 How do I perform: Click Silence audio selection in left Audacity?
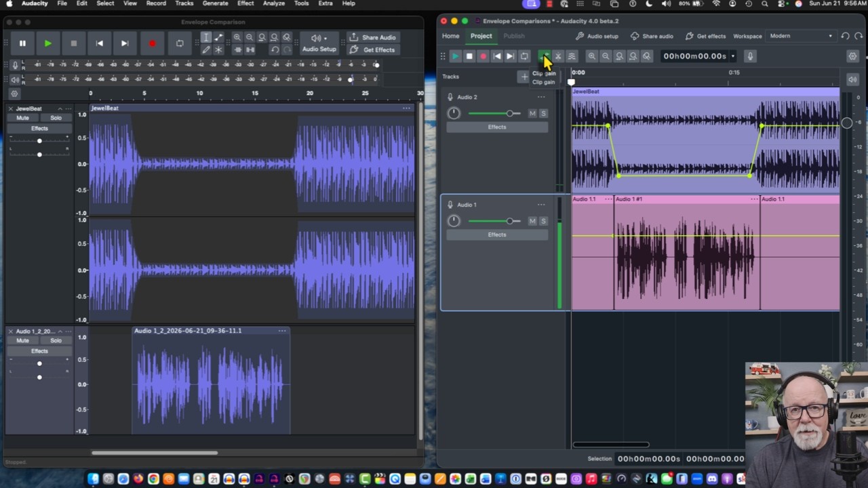[x=250, y=50]
